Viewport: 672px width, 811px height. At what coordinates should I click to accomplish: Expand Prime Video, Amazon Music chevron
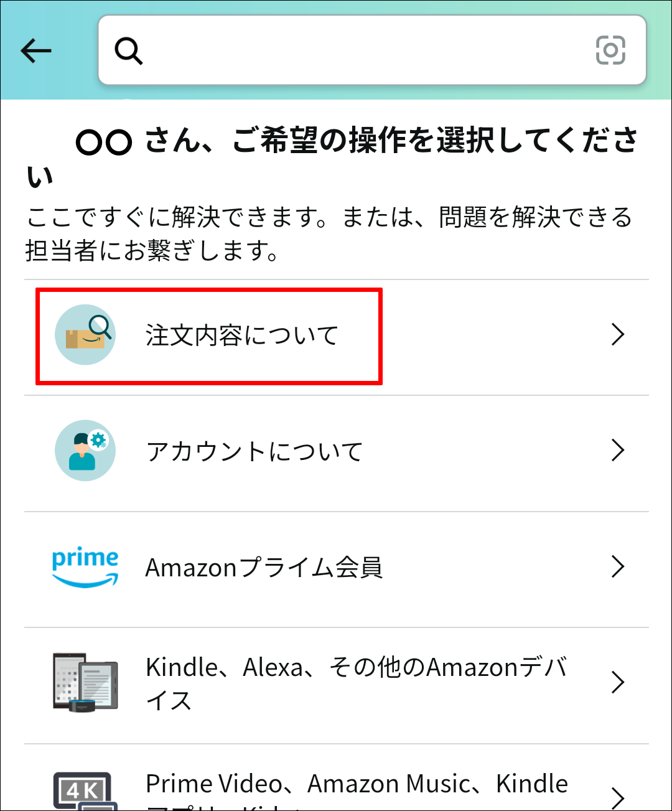(617, 797)
